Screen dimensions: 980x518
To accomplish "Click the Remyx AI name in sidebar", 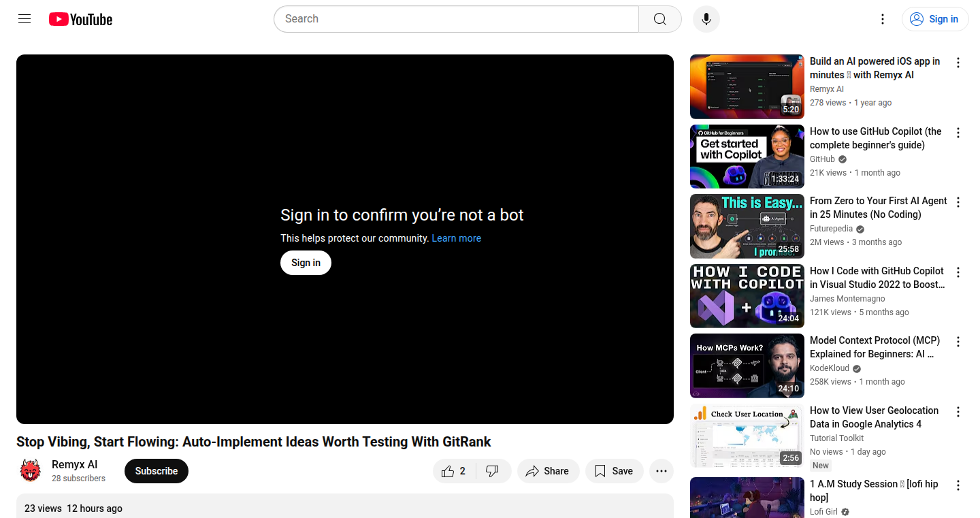I will (x=827, y=89).
